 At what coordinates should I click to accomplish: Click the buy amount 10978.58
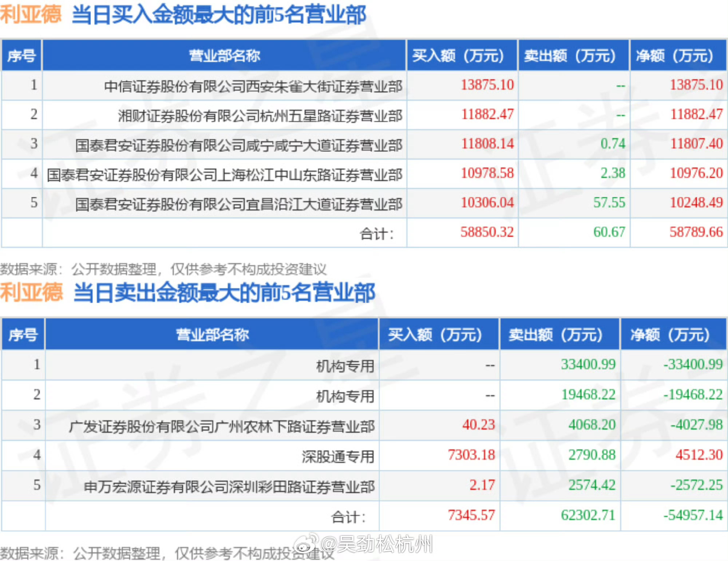487,173
